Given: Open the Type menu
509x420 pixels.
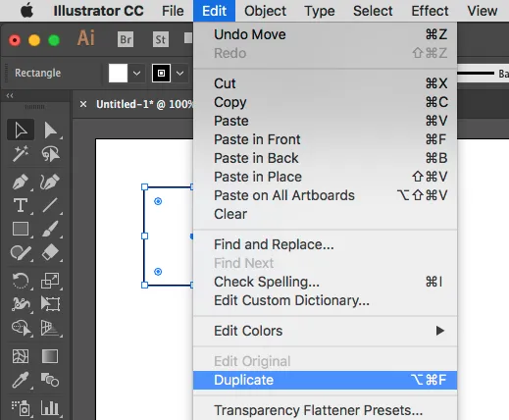Looking at the screenshot, I should pos(320,11).
